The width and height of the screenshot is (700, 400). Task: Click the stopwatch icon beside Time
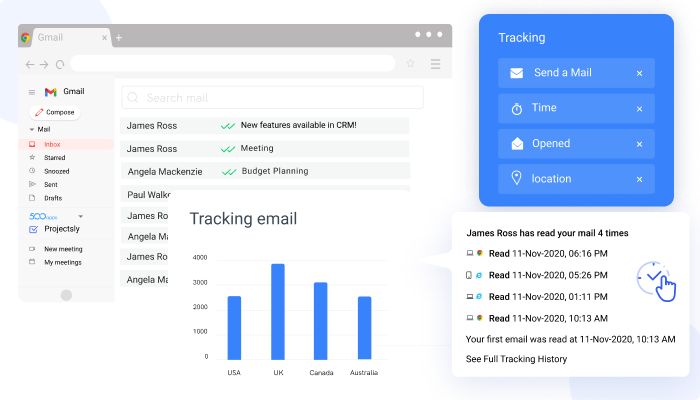tap(517, 108)
